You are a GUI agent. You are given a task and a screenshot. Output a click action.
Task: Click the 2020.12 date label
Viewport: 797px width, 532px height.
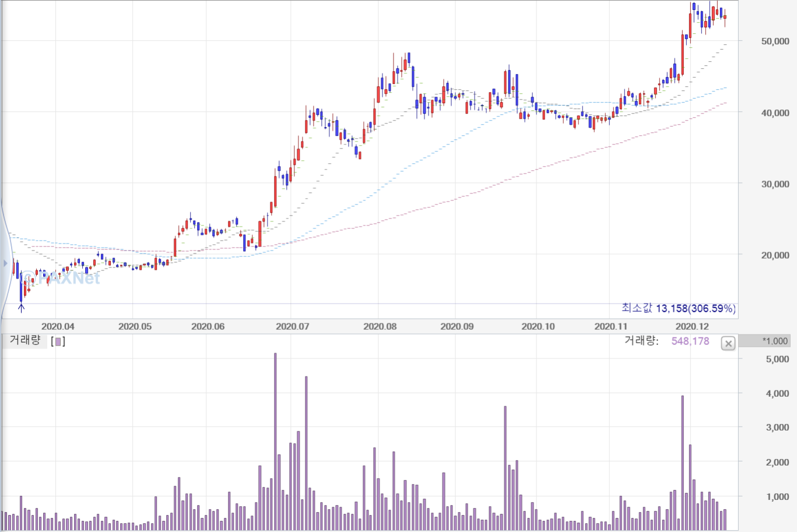(692, 326)
